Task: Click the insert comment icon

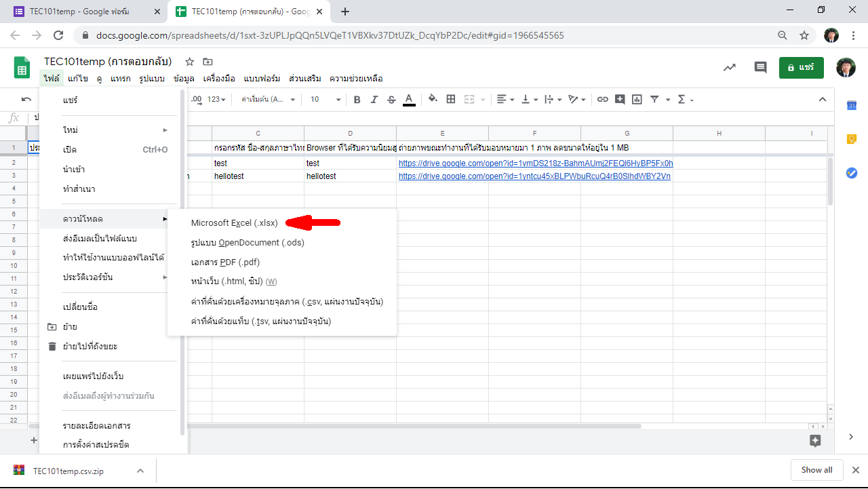Action: 620,99
